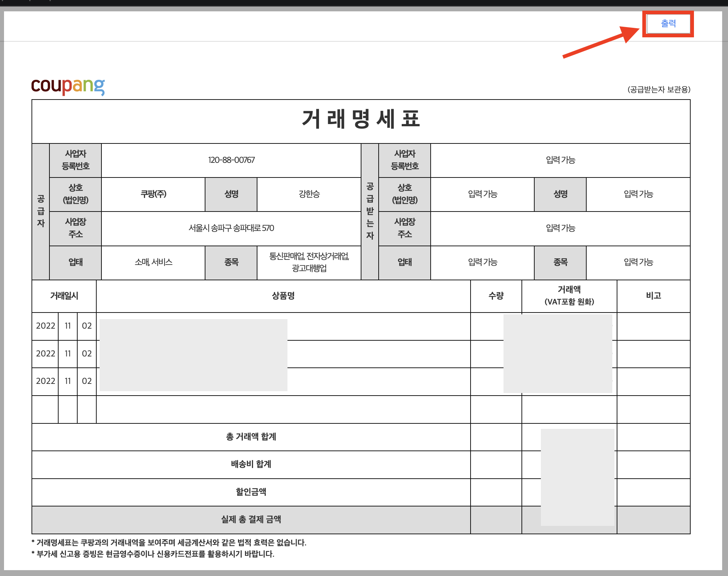The height and width of the screenshot is (576, 728).
Task: Click the 실제 총 결제 금액 row
Action: 251,519
